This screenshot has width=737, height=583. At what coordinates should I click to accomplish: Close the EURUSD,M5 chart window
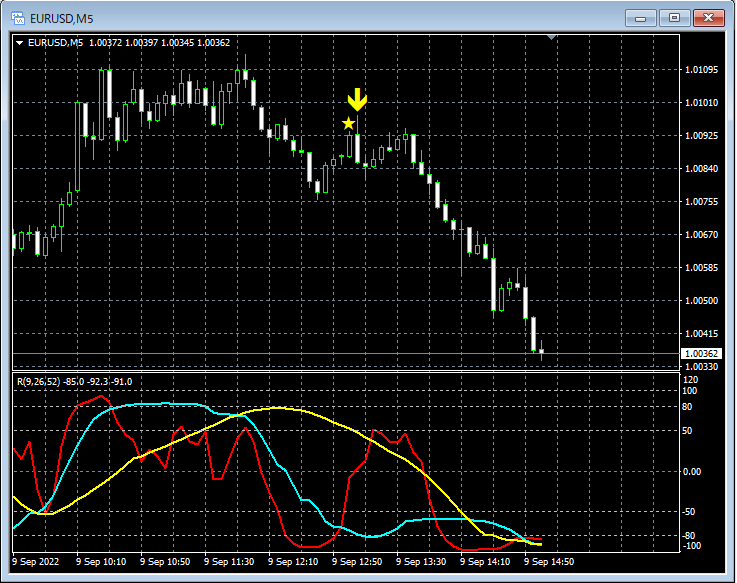coord(708,18)
